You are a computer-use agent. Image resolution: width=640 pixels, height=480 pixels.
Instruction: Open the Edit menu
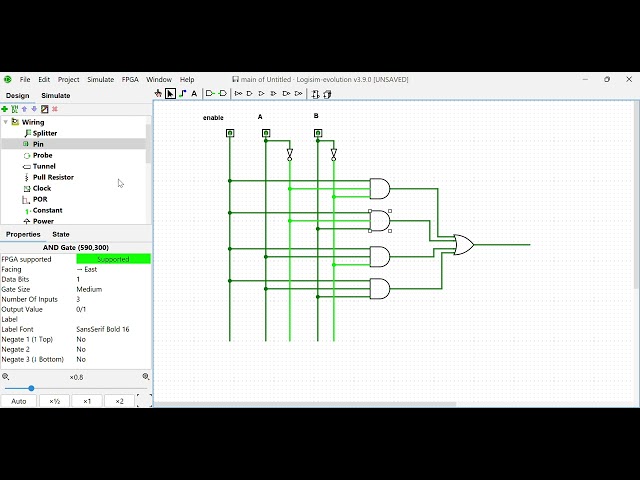[44, 79]
